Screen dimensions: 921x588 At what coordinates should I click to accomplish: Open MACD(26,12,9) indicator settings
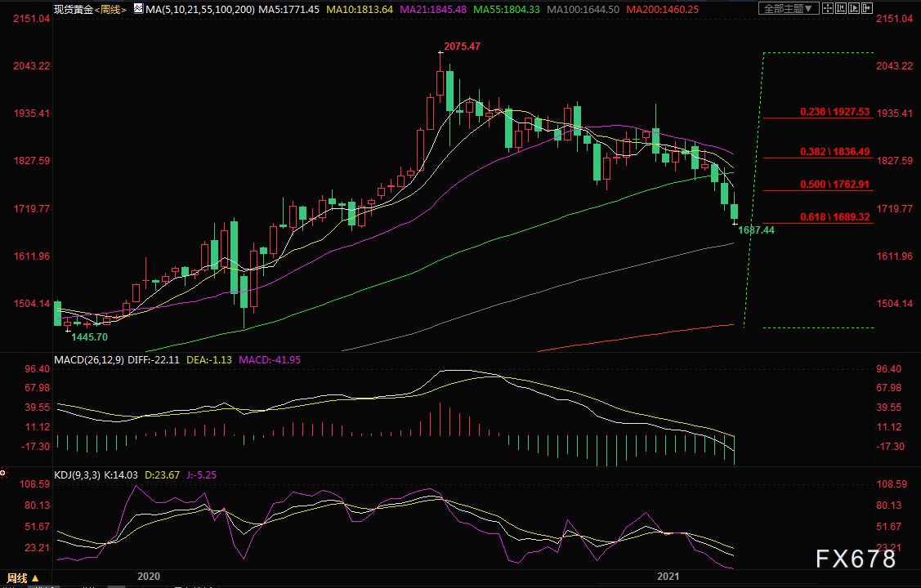point(89,359)
